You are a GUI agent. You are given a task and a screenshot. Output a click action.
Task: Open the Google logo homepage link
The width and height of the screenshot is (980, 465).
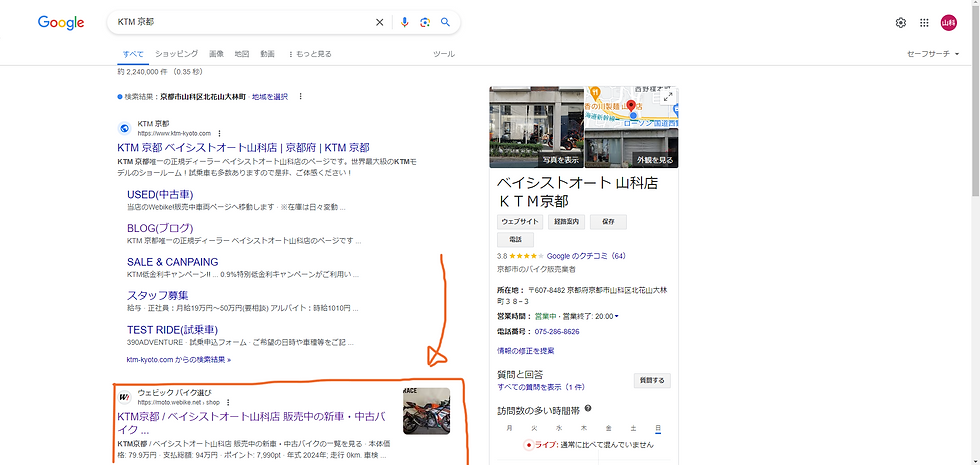pos(61,22)
